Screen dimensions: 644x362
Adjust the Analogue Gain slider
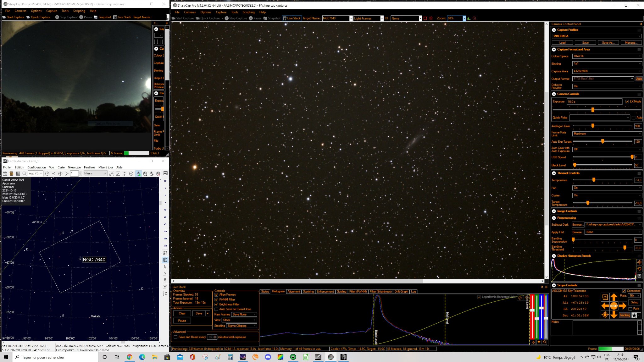coord(592,126)
